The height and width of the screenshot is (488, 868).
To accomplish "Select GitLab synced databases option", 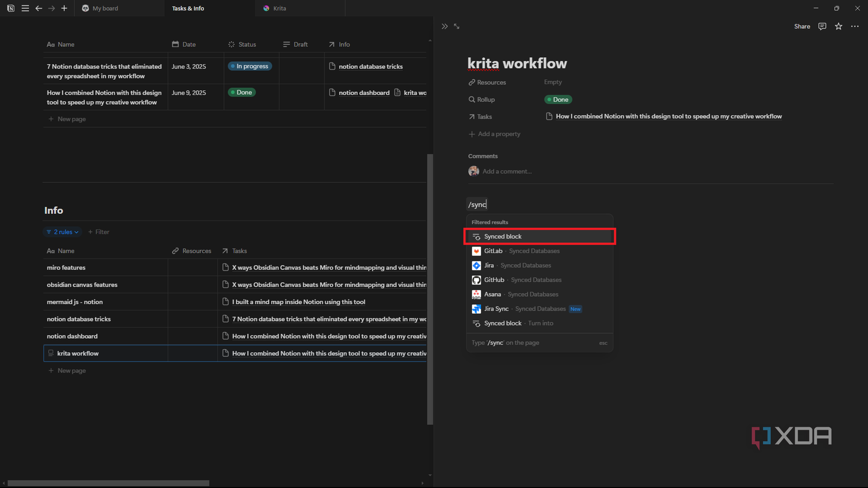I will (539, 251).
